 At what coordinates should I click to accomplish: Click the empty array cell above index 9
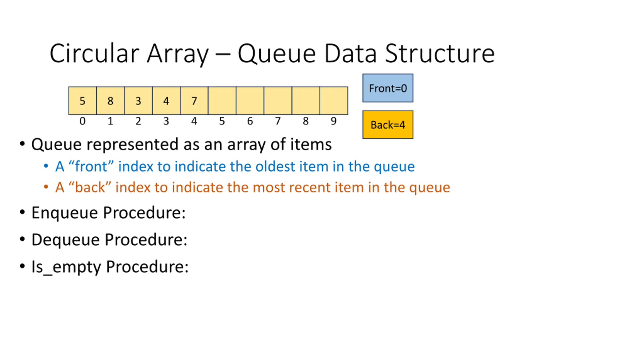[x=334, y=101]
